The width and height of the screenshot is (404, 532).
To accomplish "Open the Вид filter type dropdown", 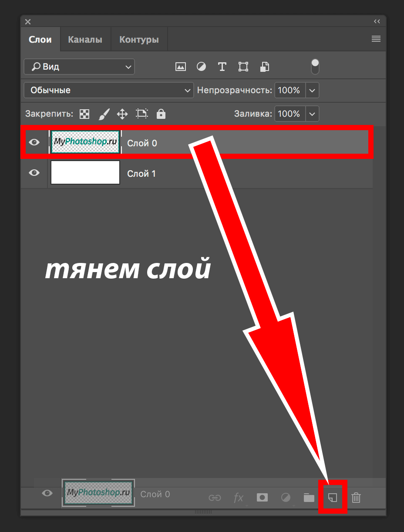I will pos(79,67).
